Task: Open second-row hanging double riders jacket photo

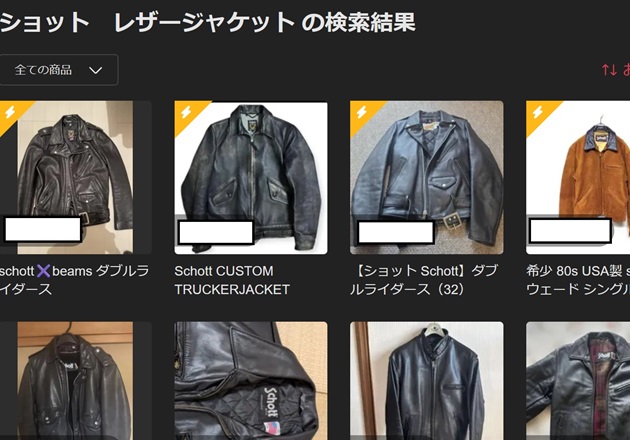Action: (75, 381)
